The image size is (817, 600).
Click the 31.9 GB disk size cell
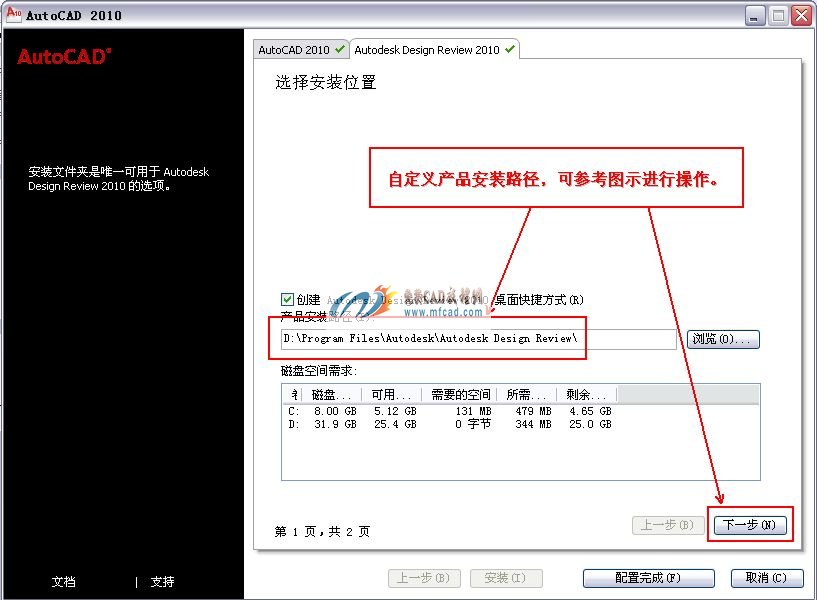coord(335,424)
